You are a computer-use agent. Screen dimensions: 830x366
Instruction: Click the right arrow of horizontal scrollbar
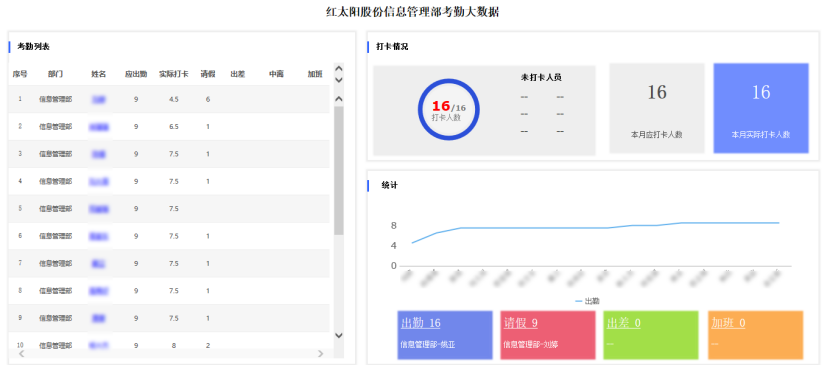(x=320, y=353)
